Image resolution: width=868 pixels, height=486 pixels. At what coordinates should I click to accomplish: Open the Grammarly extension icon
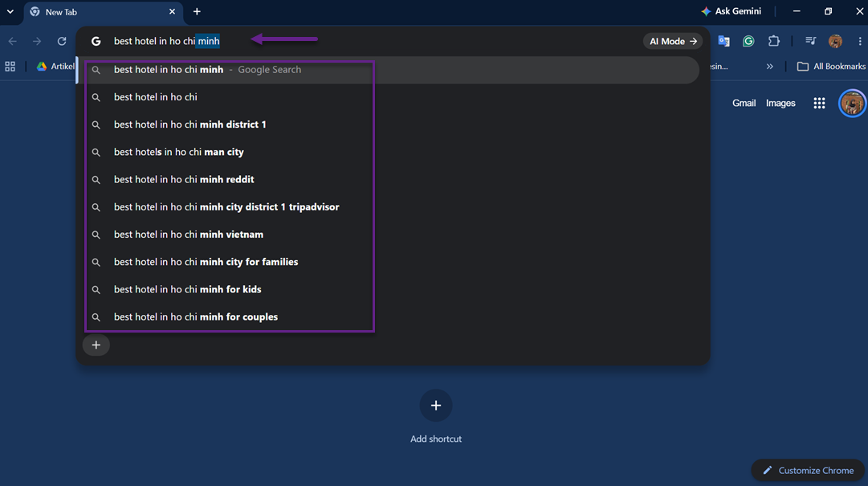click(x=748, y=41)
